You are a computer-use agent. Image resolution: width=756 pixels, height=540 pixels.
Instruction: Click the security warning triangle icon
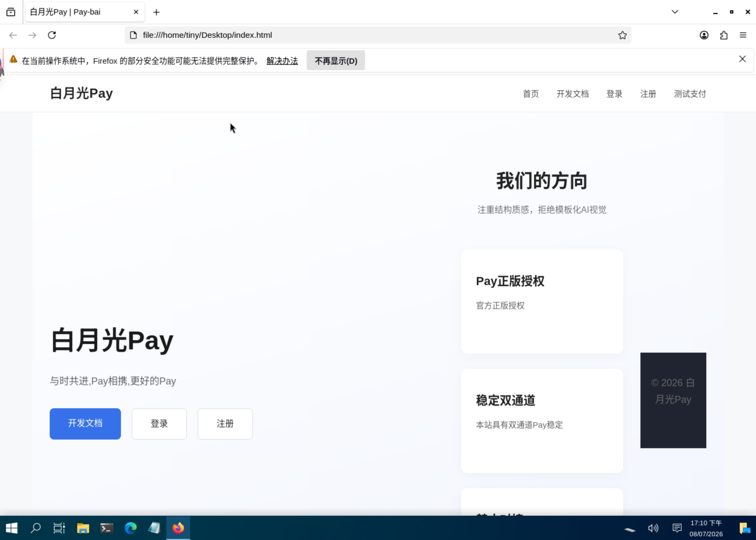pos(13,59)
